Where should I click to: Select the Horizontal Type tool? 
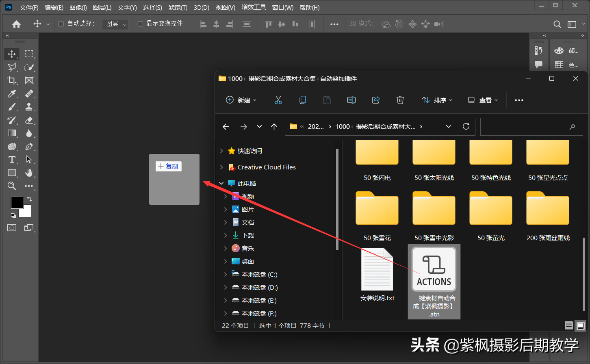click(12, 160)
